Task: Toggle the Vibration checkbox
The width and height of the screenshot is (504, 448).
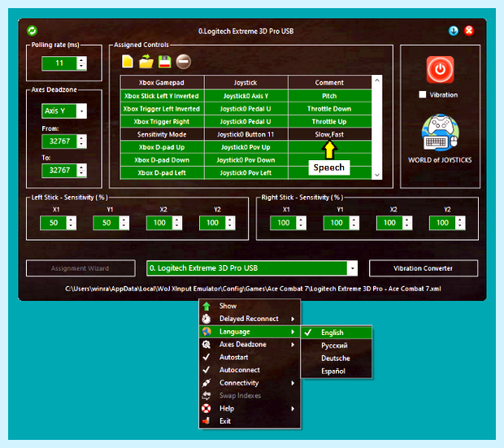Action: 423,94
